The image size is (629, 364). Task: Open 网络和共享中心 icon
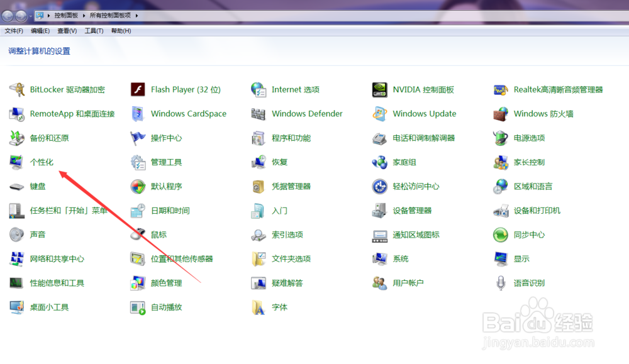pyautogui.click(x=17, y=258)
